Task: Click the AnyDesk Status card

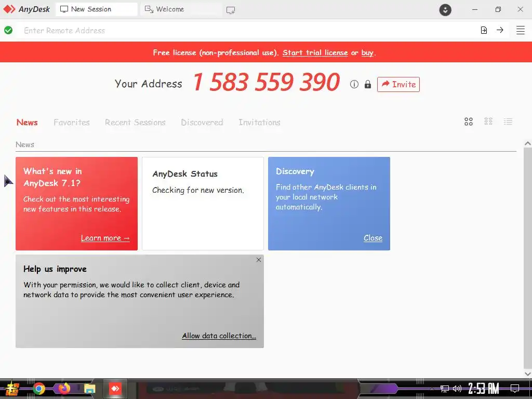Action: (203, 204)
